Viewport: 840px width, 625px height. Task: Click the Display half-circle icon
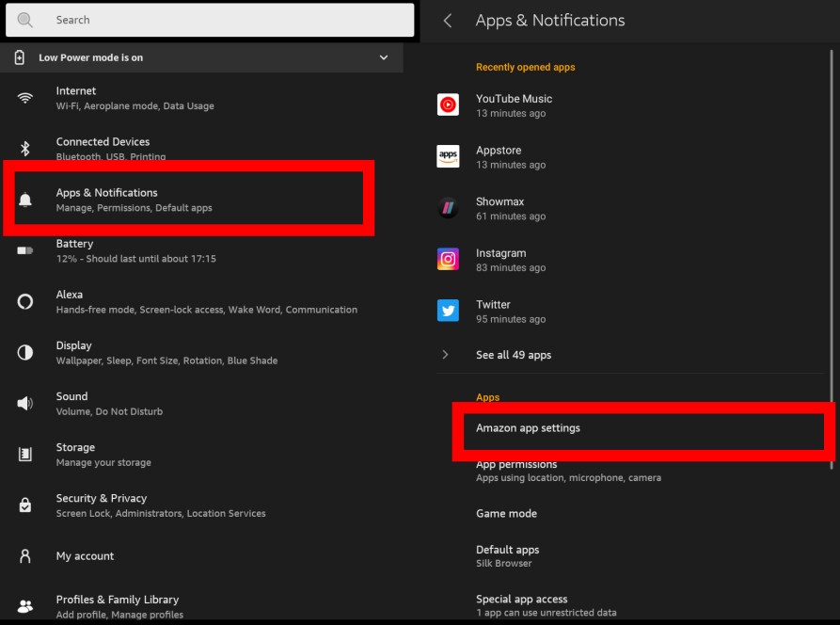(24, 352)
